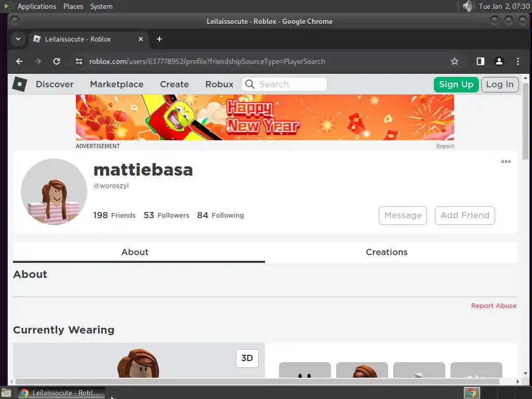
Task: Open the 84 Following list
Action: [220, 215]
